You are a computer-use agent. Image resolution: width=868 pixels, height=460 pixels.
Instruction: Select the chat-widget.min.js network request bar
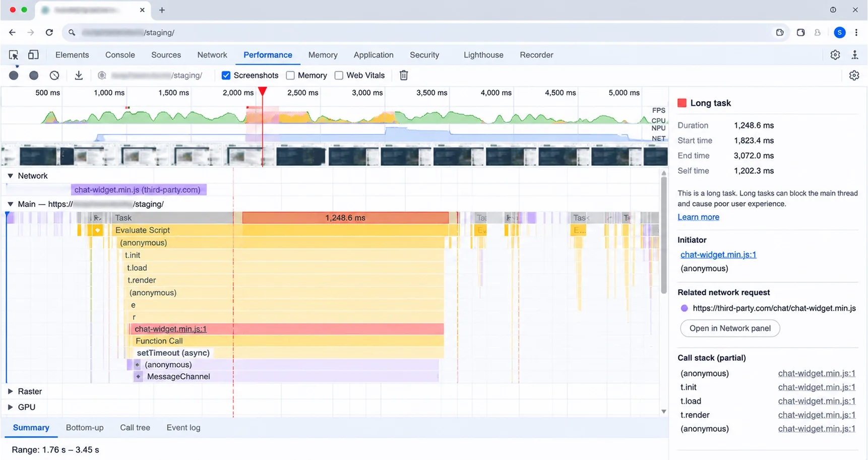(139, 190)
